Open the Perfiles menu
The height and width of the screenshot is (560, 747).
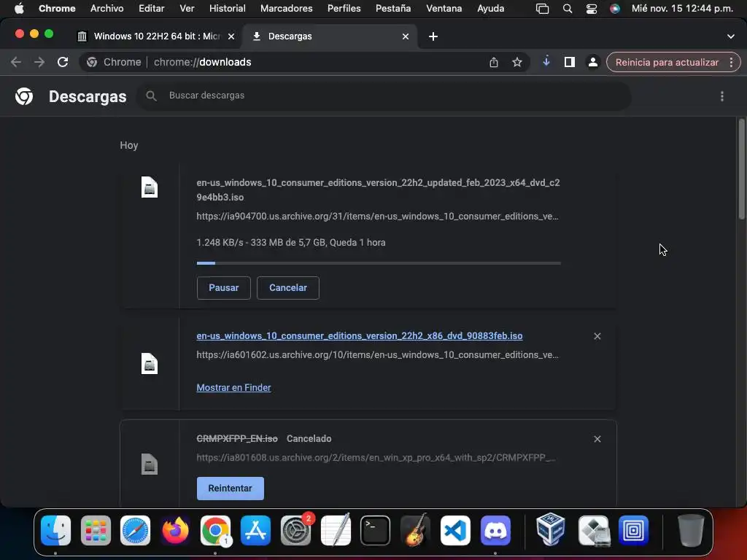point(344,9)
